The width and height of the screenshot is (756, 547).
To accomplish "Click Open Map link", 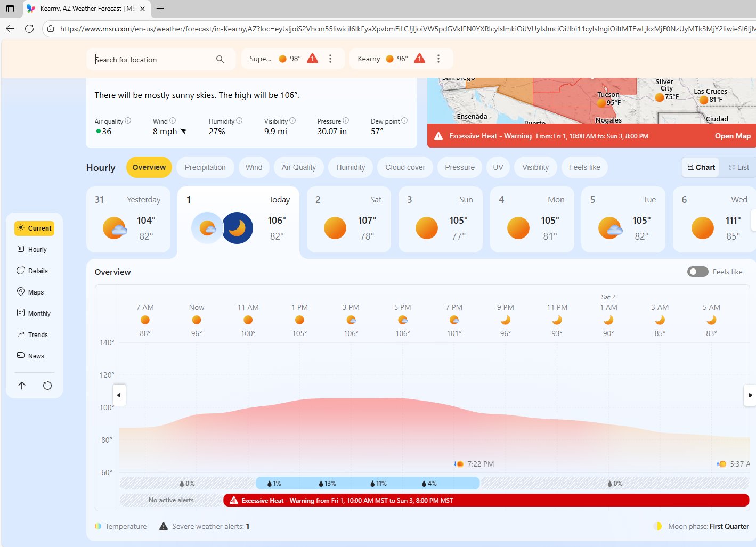I will tap(733, 136).
